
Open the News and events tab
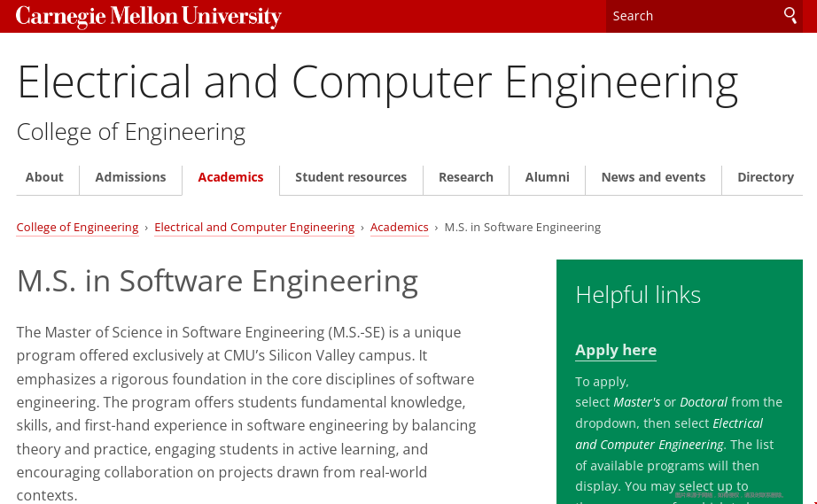click(x=653, y=177)
